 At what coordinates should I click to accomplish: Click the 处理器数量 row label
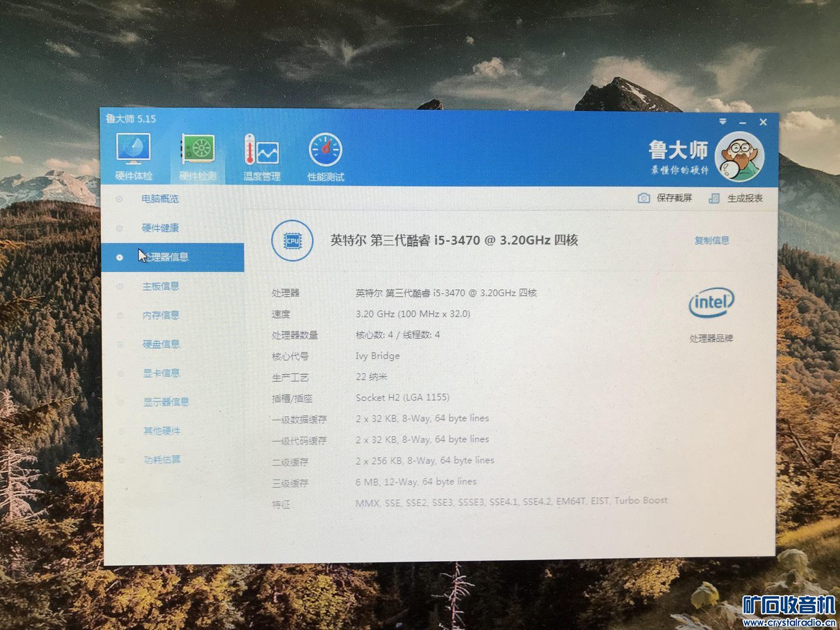point(295,335)
